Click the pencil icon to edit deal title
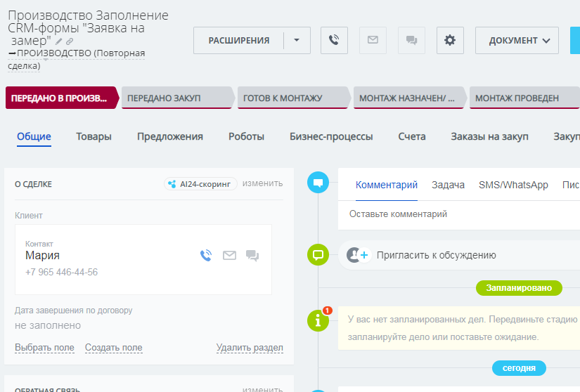The height and width of the screenshot is (392, 580). pos(59,42)
